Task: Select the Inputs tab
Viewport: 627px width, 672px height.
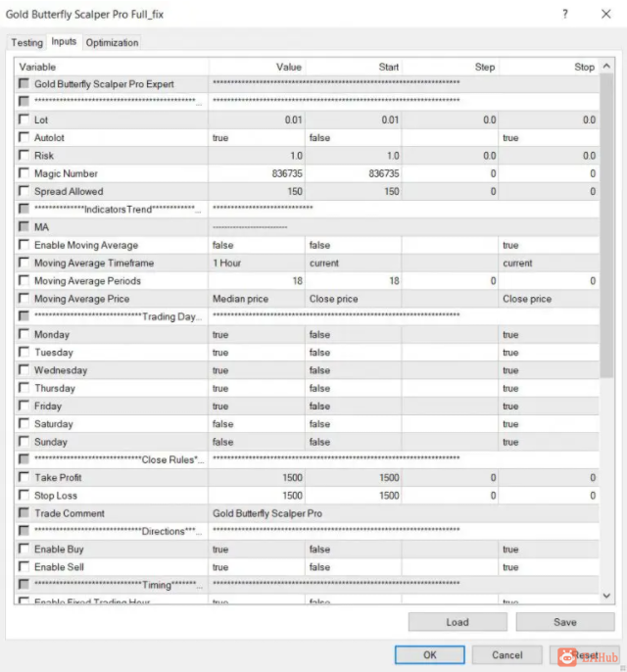Action: (x=64, y=41)
